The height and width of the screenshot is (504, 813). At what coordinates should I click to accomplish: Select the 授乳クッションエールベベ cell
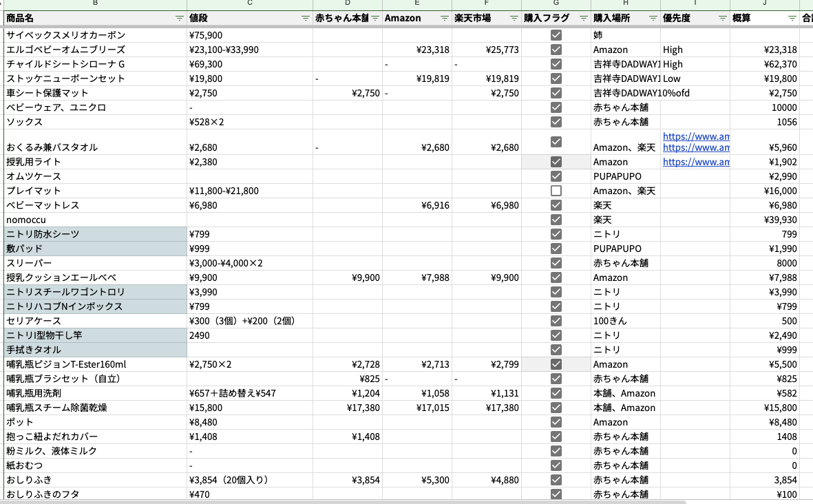coord(96,277)
